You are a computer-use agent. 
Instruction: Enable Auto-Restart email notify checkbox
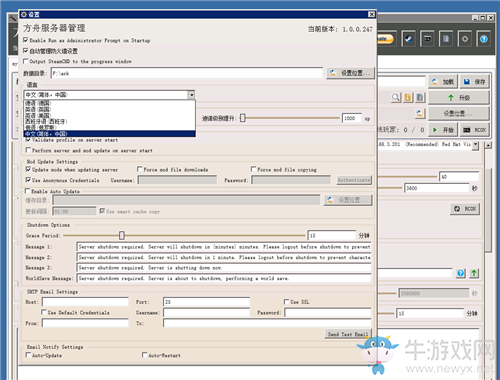[145, 355]
